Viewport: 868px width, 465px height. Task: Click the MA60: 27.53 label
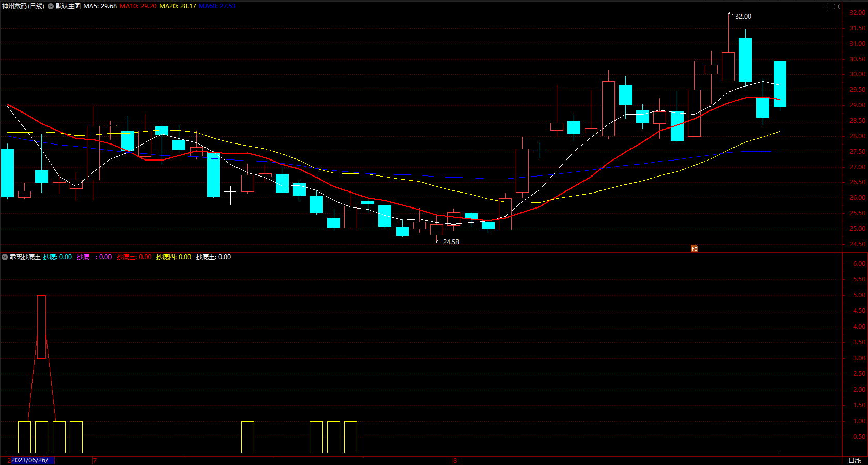coord(217,6)
